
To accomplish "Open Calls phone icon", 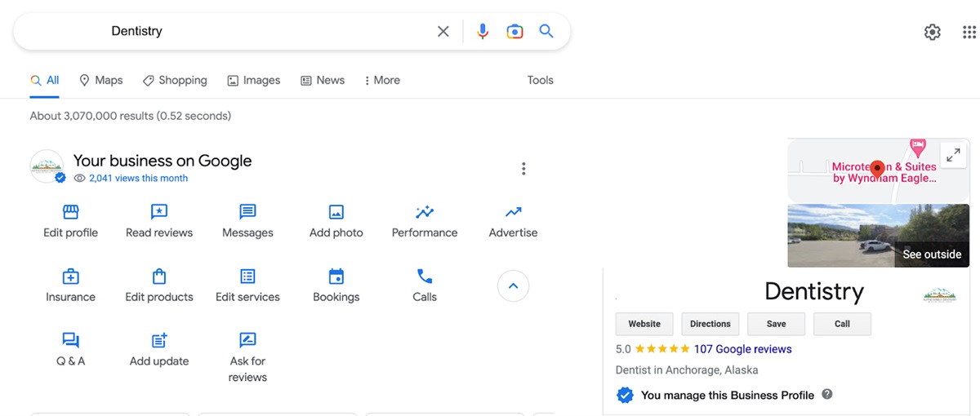I will click(x=425, y=277).
